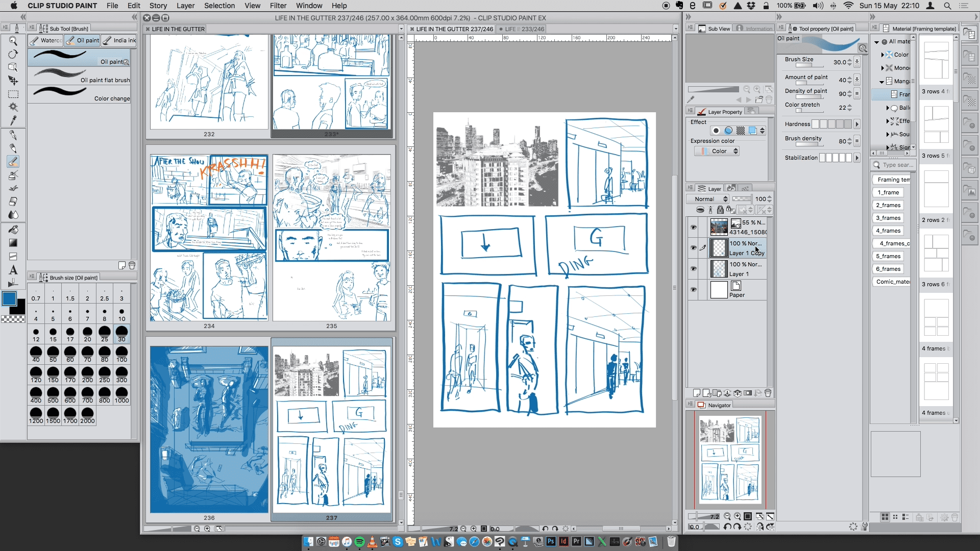
Task: Switch to the India ink brush tab
Action: point(119,40)
